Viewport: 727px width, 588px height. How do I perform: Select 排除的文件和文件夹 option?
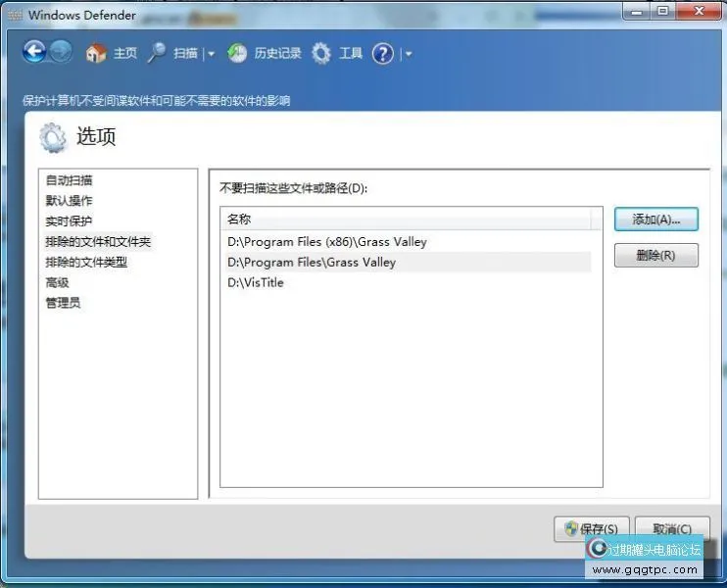pyautogui.click(x=98, y=242)
